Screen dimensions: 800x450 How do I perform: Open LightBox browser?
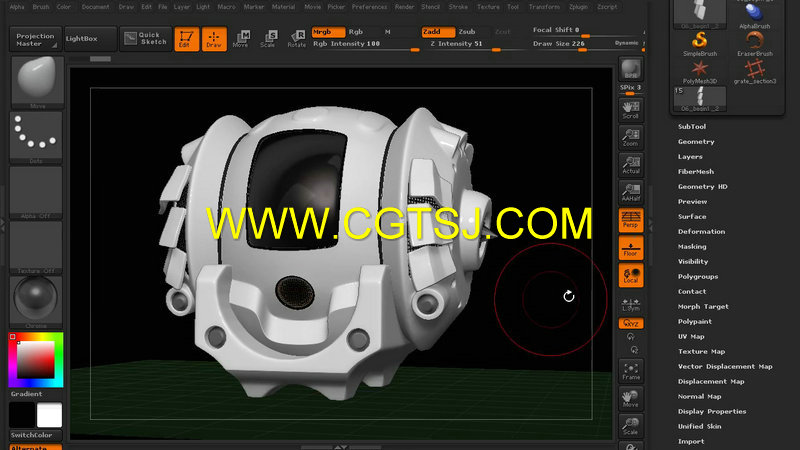[90, 39]
